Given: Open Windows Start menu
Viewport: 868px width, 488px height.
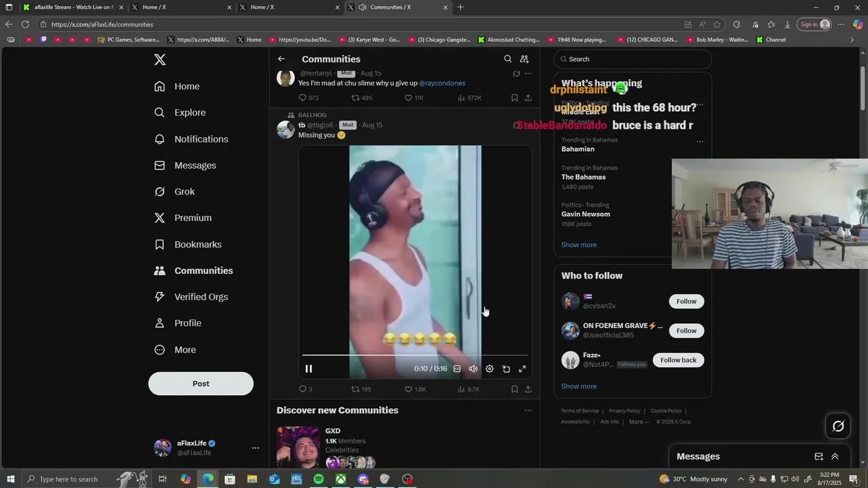Looking at the screenshot, I should [x=10, y=479].
